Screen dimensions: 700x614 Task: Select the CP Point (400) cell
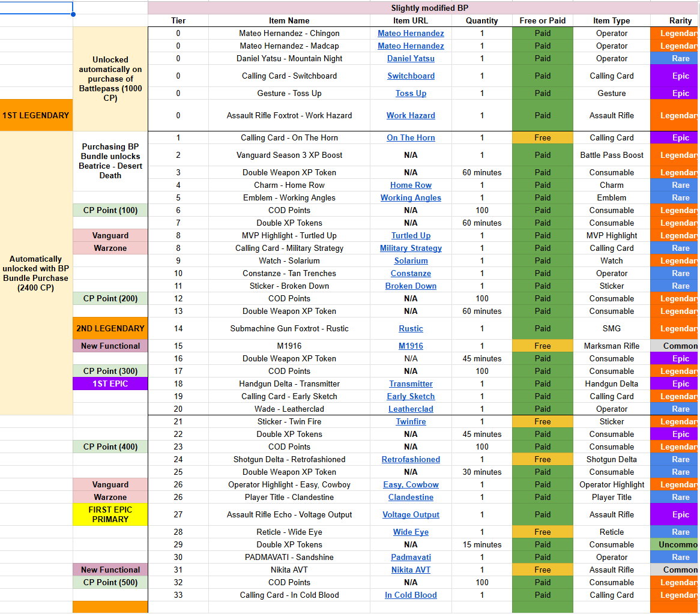click(110, 447)
